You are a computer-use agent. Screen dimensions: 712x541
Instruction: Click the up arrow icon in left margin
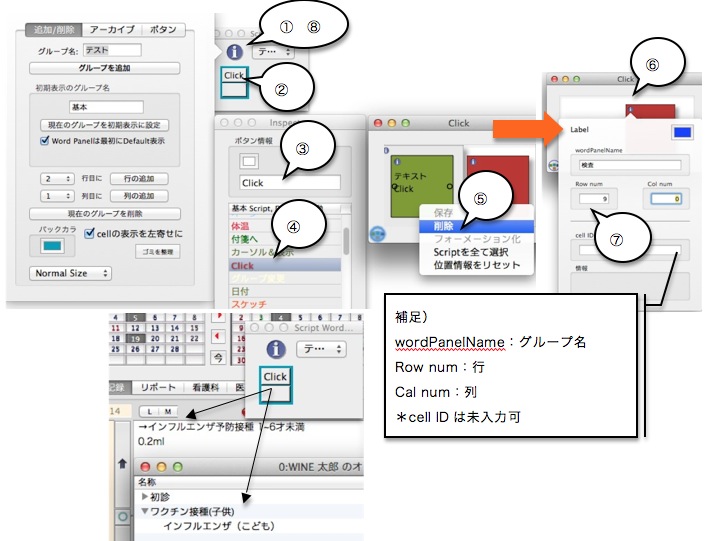123,464
